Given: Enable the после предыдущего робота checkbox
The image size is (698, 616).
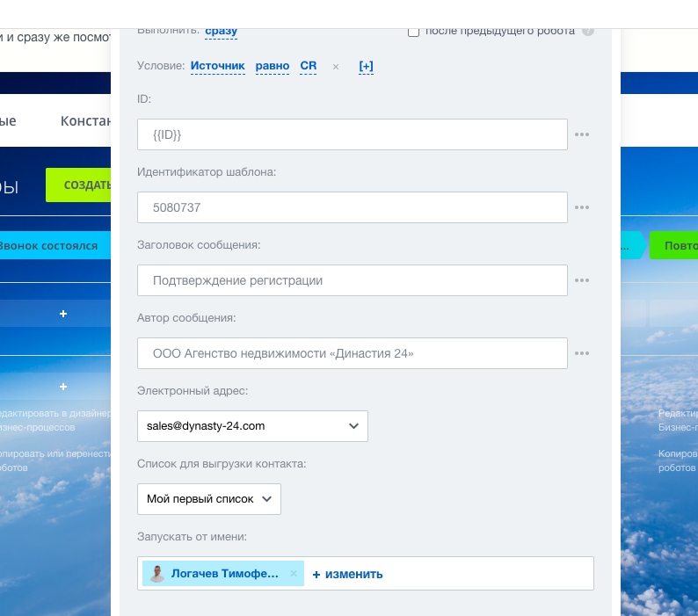Looking at the screenshot, I should (413, 32).
